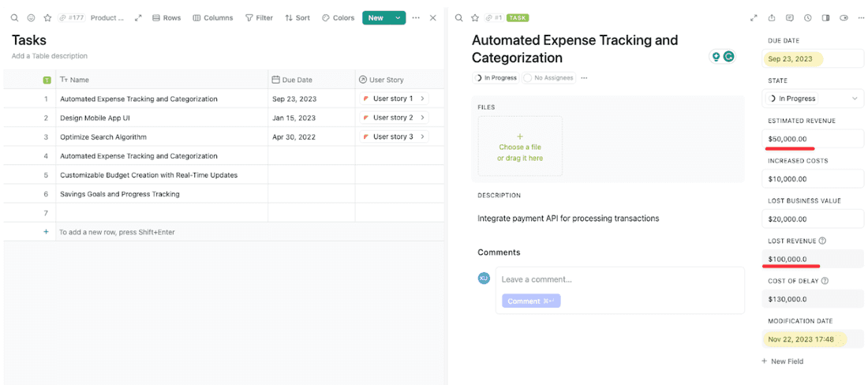
Task: Open the Filter menu in the table toolbar
Action: pyautogui.click(x=259, y=17)
